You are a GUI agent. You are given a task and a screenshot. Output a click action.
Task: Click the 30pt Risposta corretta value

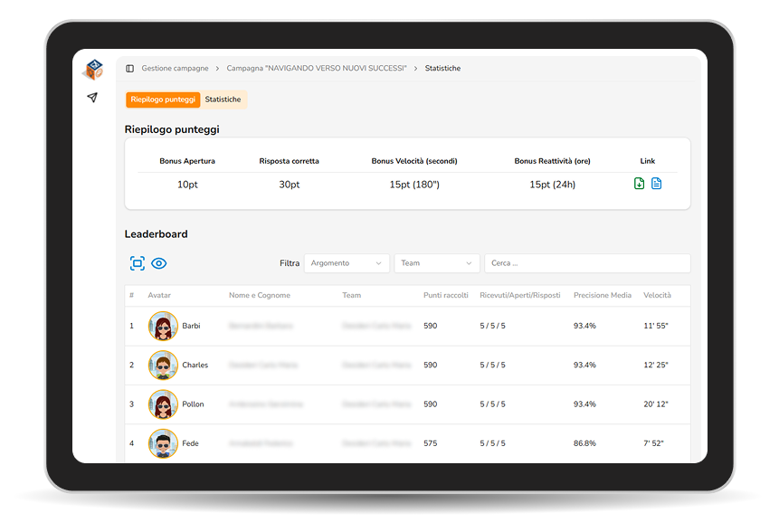[x=290, y=185]
